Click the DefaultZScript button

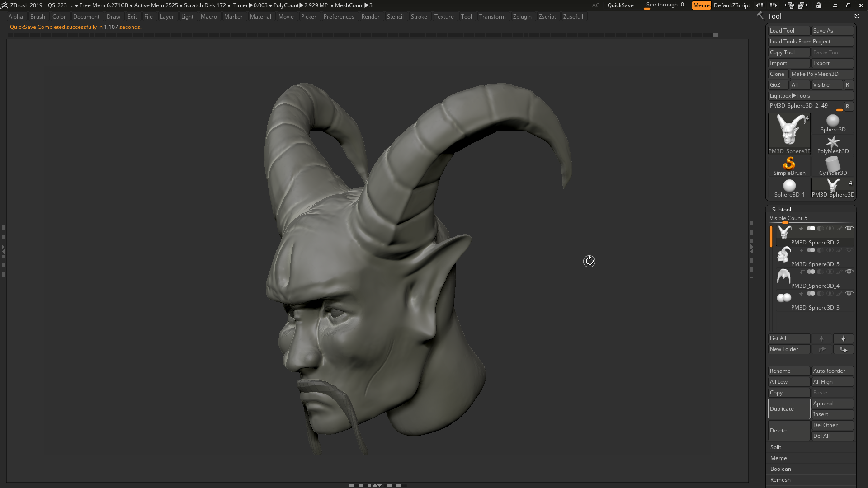pyautogui.click(x=731, y=5)
